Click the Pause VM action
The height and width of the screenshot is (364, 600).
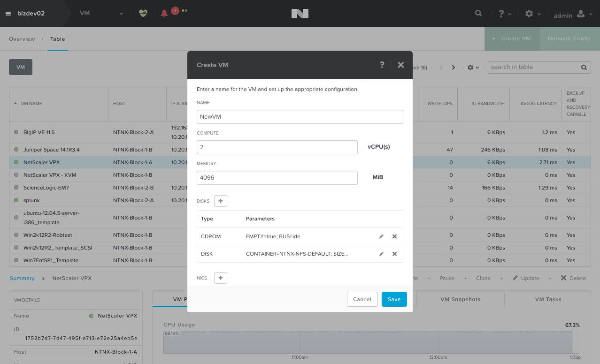447,278
